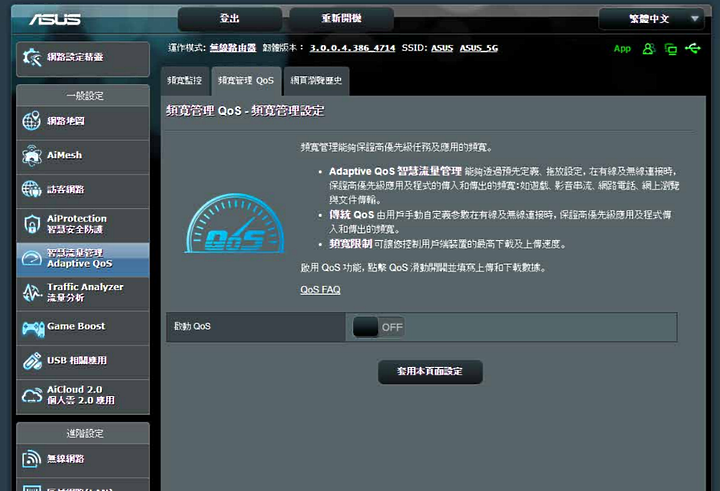Click the Bandwidth Limiter bold description text
The height and width of the screenshot is (491, 720).
coord(350,243)
